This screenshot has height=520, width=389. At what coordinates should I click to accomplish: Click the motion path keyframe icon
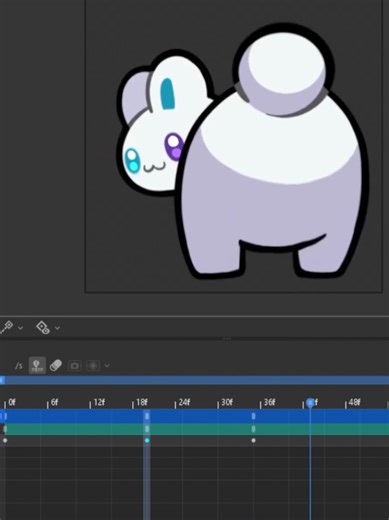[x=7, y=327]
